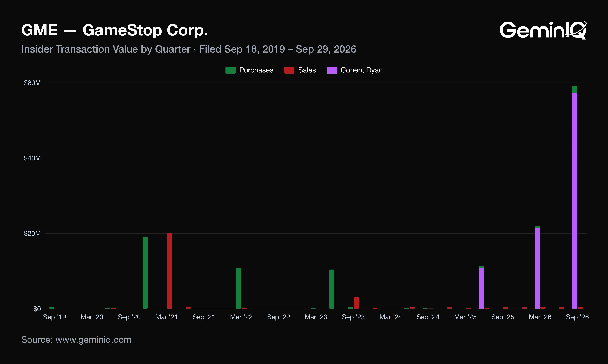This screenshot has width=608, height=364.
Task: Click the Mar '24 axis label
Action: 391,317
